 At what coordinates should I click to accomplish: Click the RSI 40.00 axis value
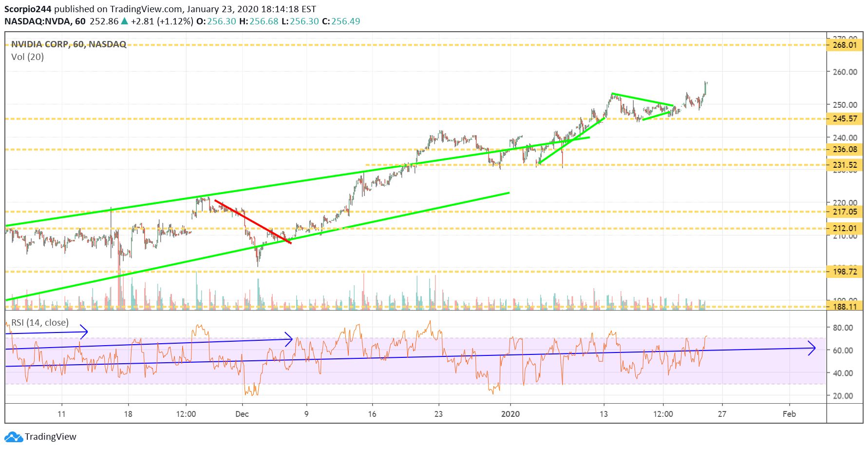tap(843, 373)
